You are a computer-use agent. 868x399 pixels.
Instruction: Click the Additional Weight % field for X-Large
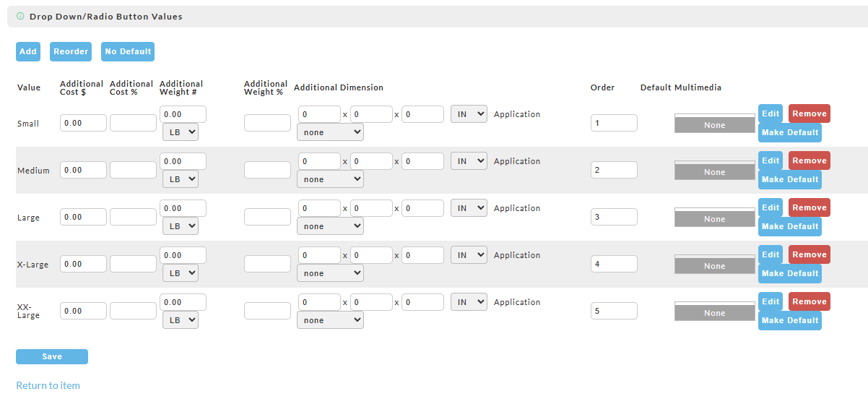(x=267, y=264)
